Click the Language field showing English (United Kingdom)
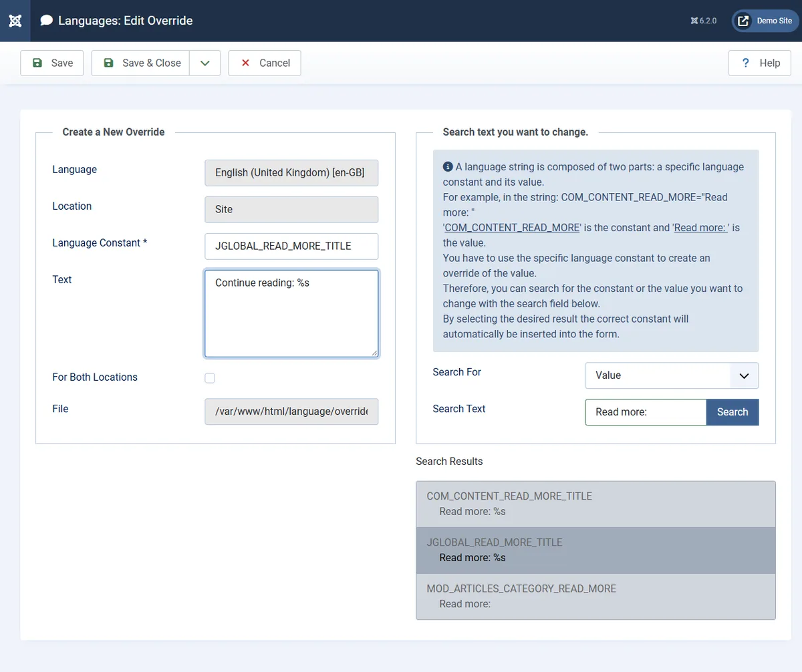802x672 pixels. pos(291,172)
